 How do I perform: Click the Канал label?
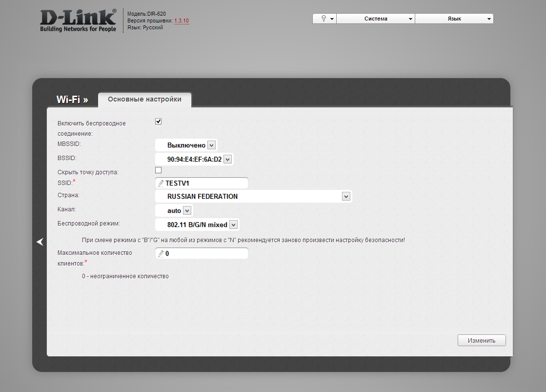point(67,209)
